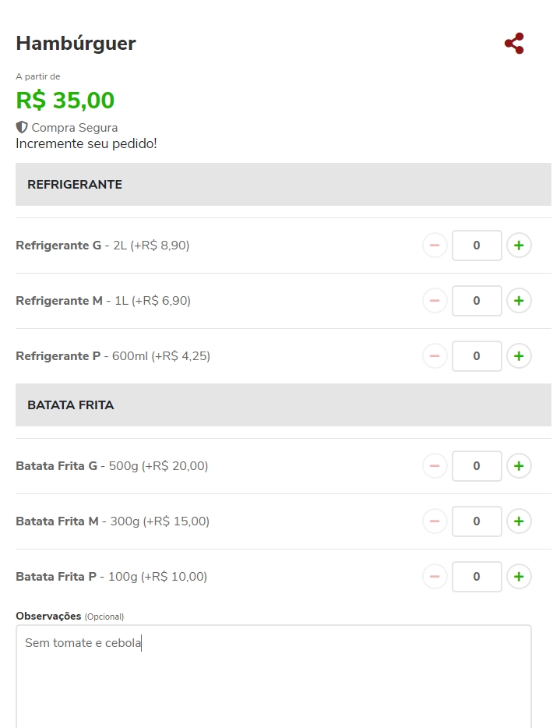
Task: Click the share icon next to Hambúrguer
Action: (x=514, y=44)
